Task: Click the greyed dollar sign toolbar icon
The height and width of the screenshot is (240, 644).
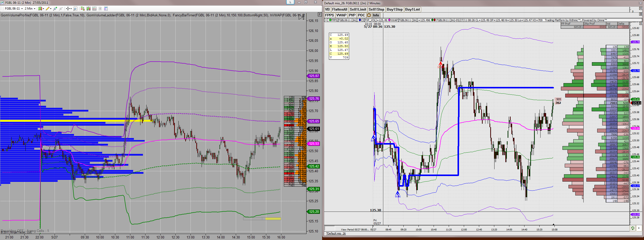Action: pos(100,9)
